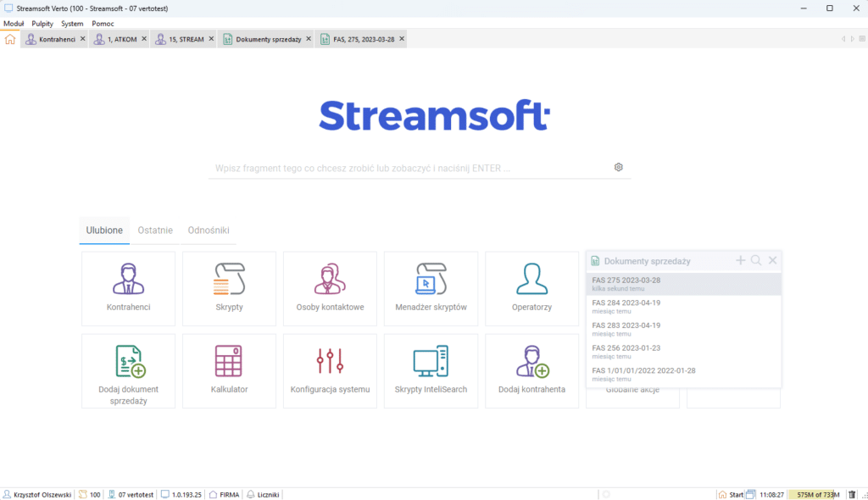Click Dodaj dokument sprzedaży icon
Image resolution: width=868 pixels, height=500 pixels.
[128, 370]
